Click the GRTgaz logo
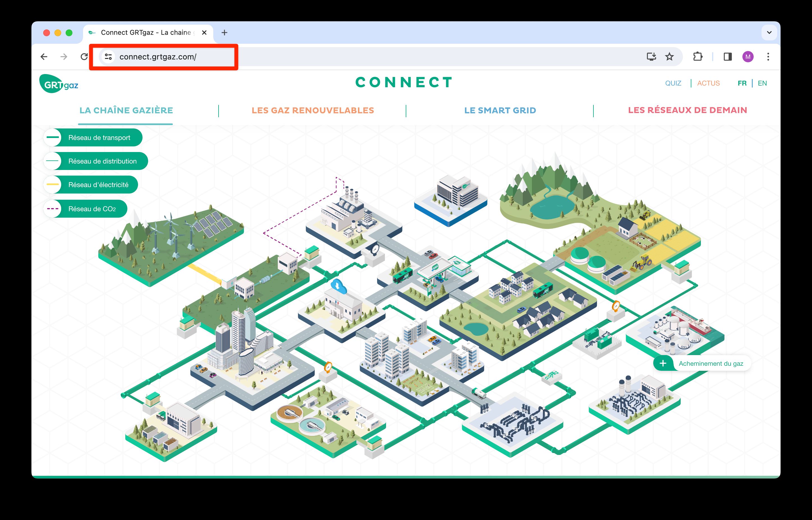 pos(59,84)
